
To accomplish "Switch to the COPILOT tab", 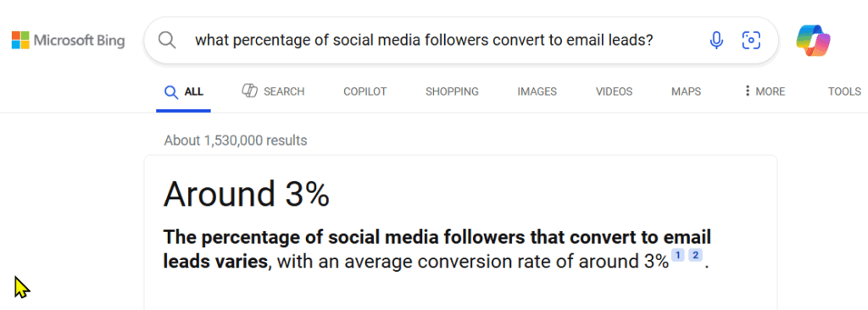I will [x=364, y=91].
